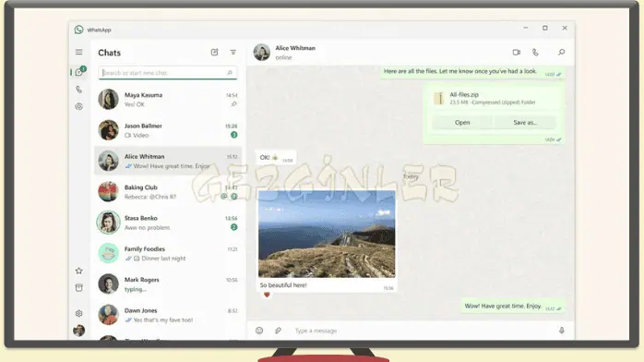Screen dimensions: 644x362
Task: Open the Stasa Benko chat
Action: [168, 223]
